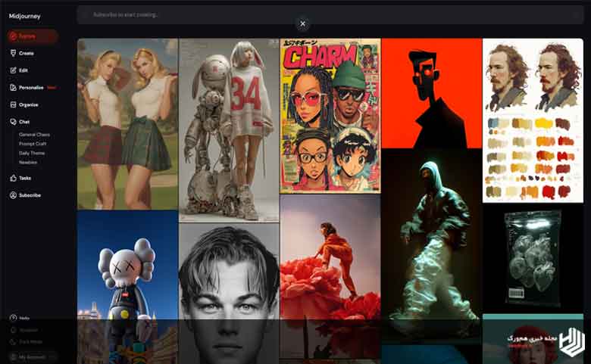Screen dimensions: 591x364
Task: Click the Organize archive icon
Action: (13, 104)
